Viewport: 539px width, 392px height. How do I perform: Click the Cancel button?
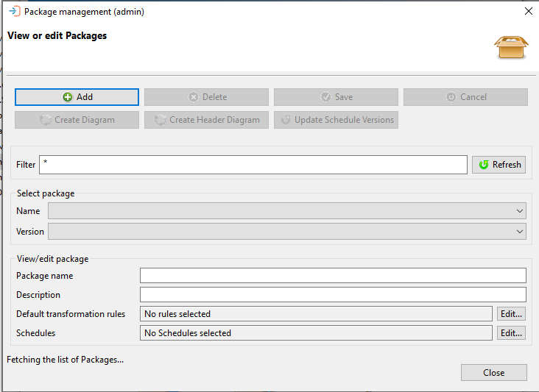tap(465, 97)
